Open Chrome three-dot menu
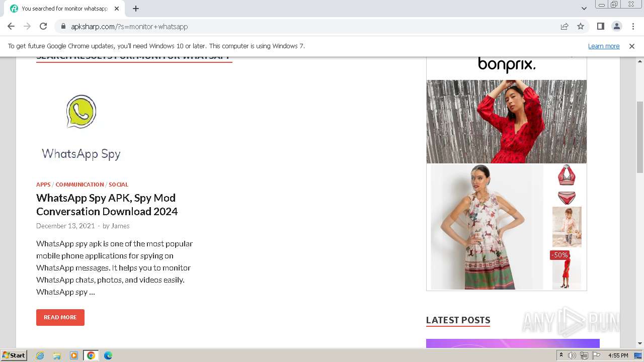This screenshot has height=362, width=644. (x=633, y=26)
